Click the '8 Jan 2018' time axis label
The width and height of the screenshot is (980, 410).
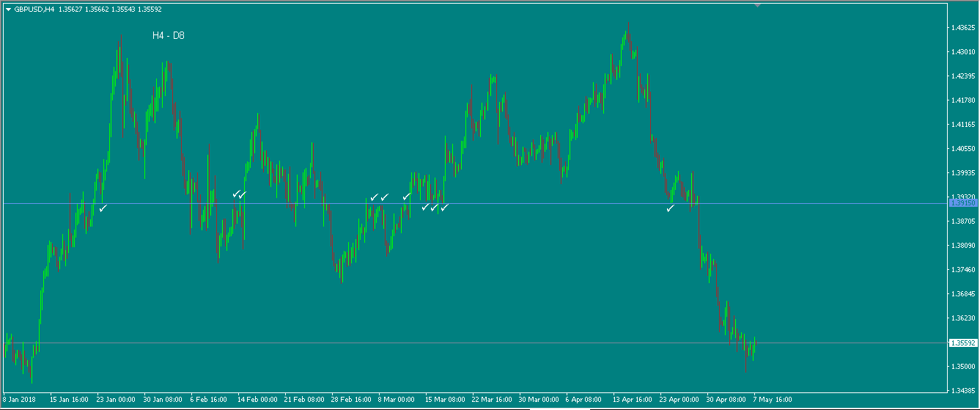pyautogui.click(x=19, y=400)
